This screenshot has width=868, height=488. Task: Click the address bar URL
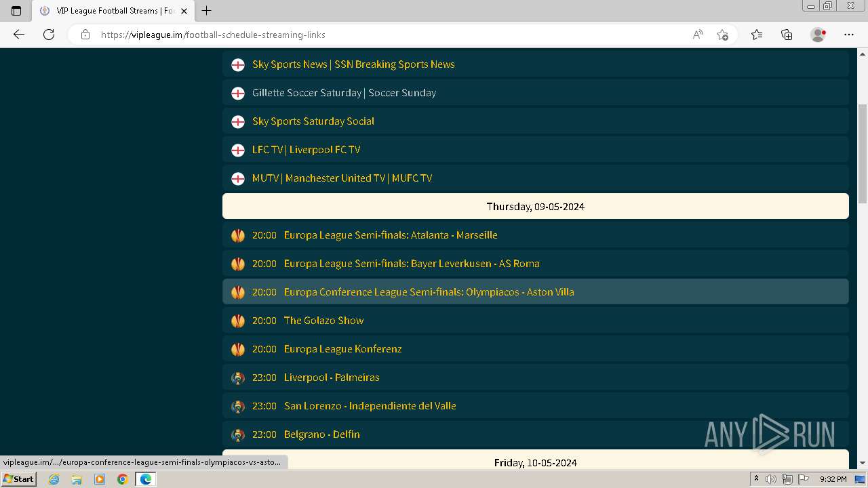(x=213, y=35)
